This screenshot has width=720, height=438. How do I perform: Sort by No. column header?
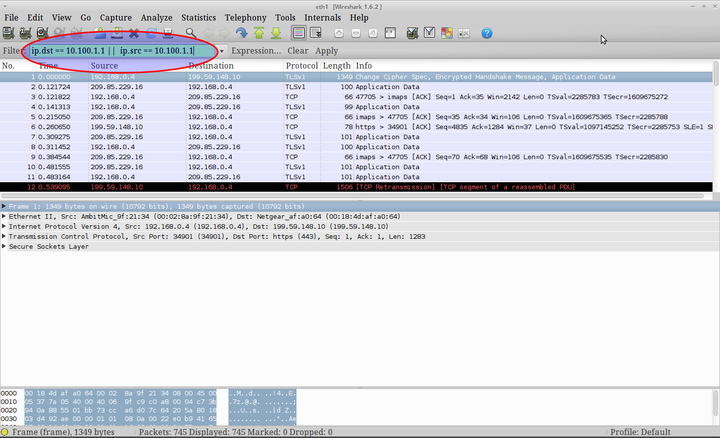point(18,66)
